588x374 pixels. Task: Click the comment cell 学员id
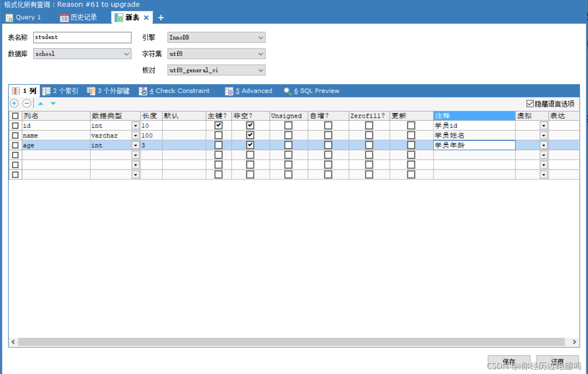[474, 126]
